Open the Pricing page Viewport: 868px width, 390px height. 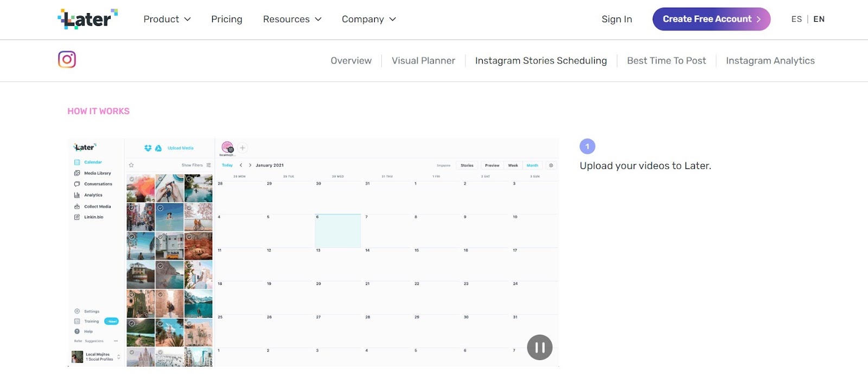(227, 19)
